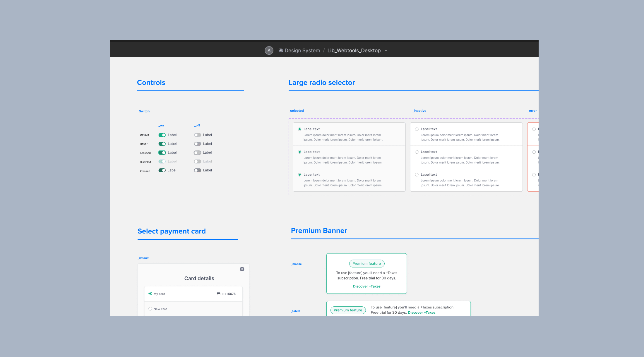Viewport: 644px width, 357px height.
Task: Click the Switch component label
Action: pos(144,111)
